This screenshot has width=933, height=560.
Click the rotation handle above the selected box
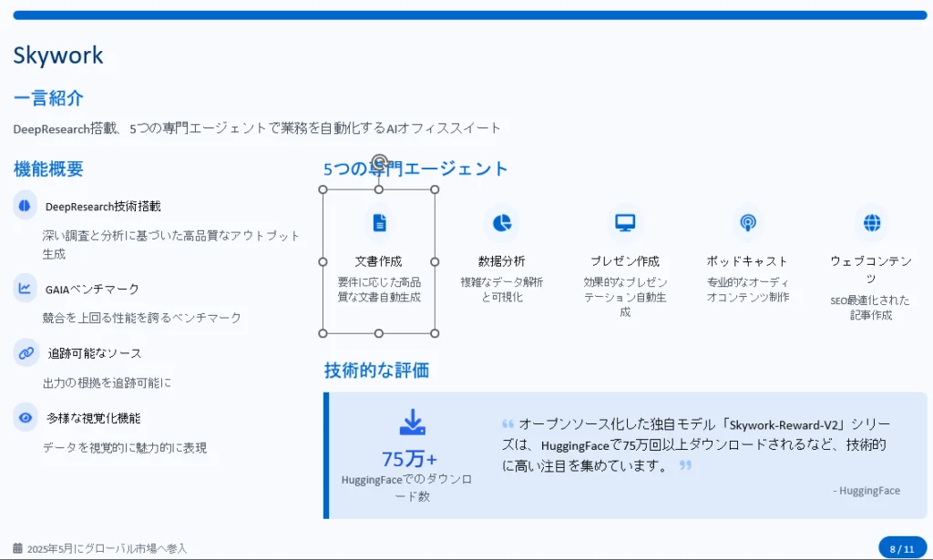pos(379,162)
